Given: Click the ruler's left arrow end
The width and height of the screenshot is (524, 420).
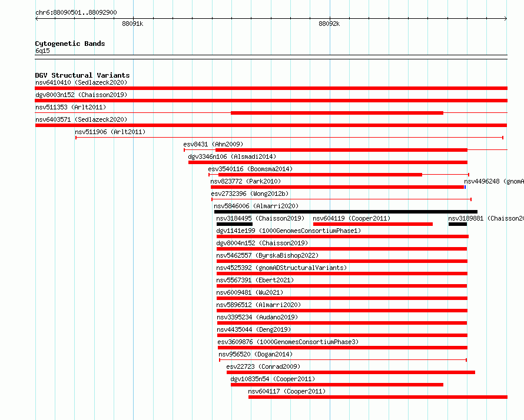Looking at the screenshot, I should coord(37,19).
